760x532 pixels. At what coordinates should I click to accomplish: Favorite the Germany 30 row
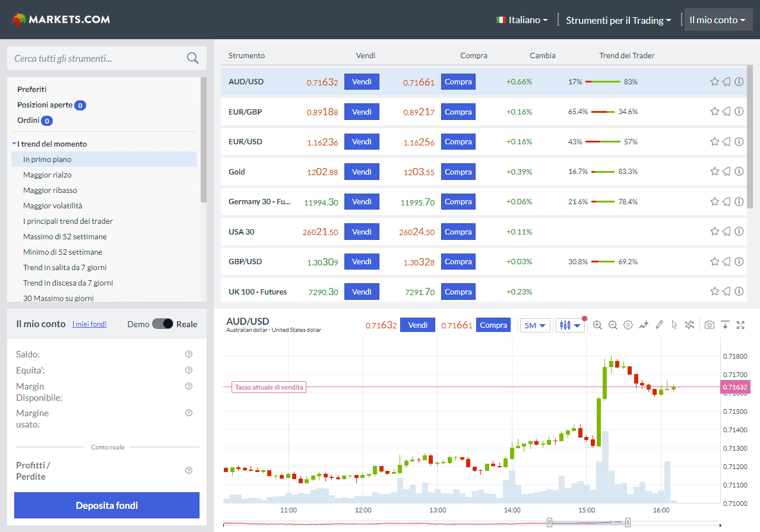(x=714, y=201)
